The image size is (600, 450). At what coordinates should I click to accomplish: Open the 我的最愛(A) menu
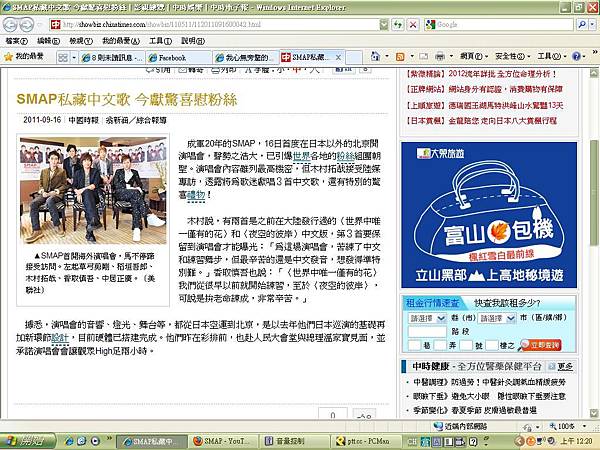pyautogui.click(x=121, y=41)
